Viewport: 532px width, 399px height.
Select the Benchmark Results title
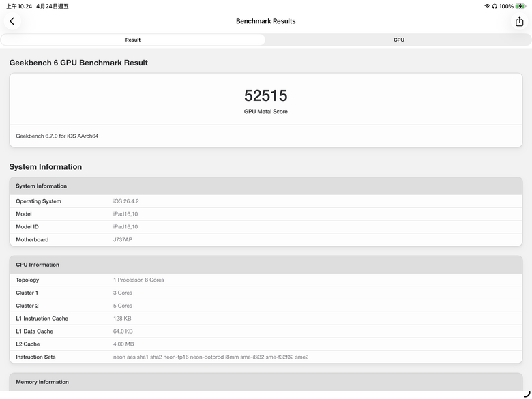coord(266,21)
